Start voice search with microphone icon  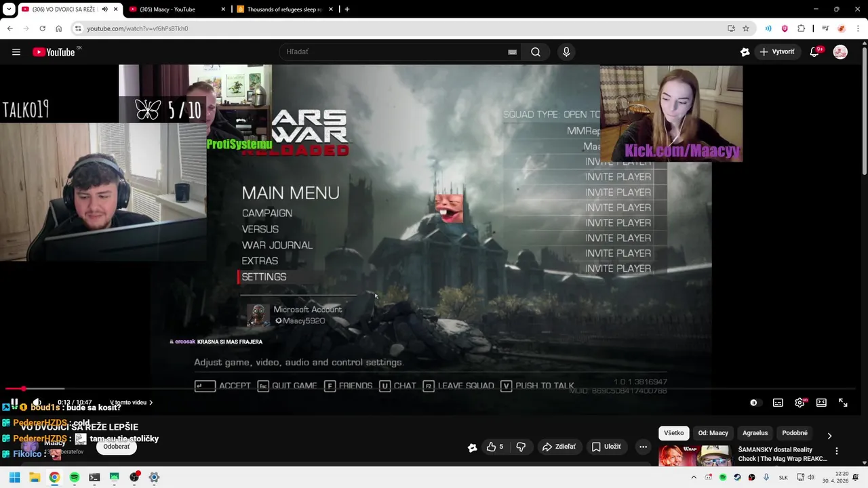(566, 52)
